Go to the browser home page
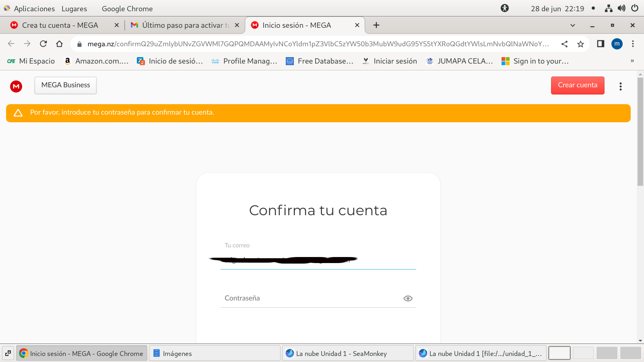Screen dimensions: 644x362 pyautogui.click(x=60, y=44)
